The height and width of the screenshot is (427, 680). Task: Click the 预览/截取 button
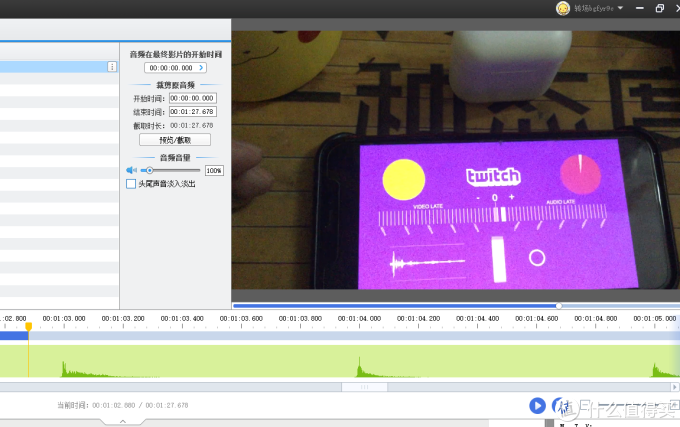coord(175,140)
